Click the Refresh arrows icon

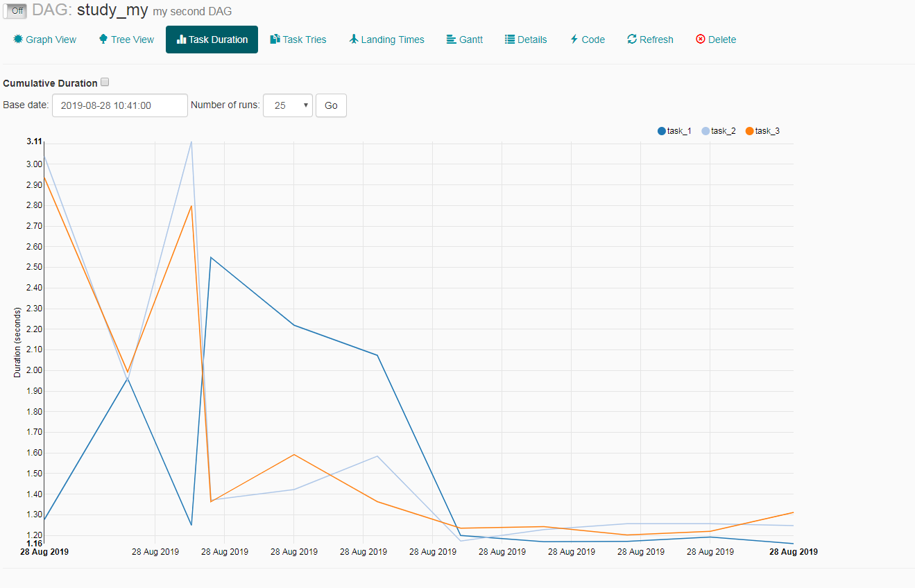click(632, 40)
